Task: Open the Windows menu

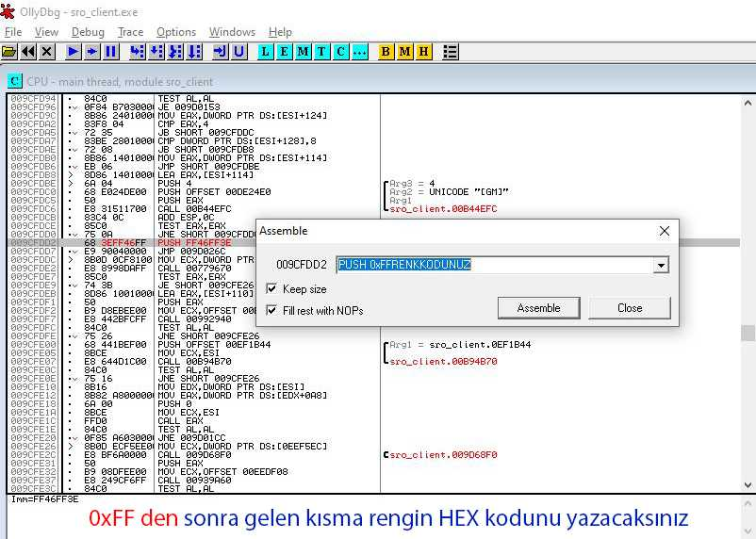Action: [x=232, y=32]
